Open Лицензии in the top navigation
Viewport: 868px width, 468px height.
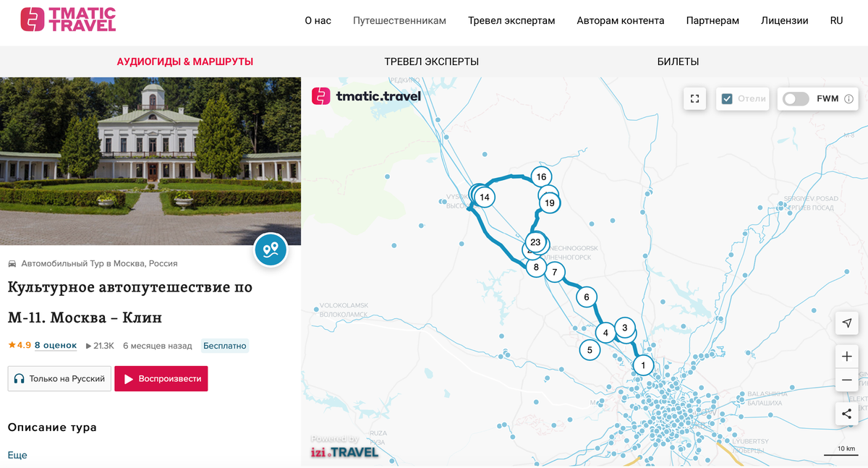785,21
